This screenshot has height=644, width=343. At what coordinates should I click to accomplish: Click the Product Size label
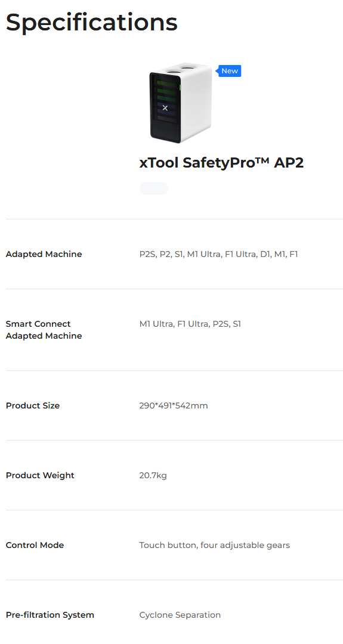coord(33,406)
